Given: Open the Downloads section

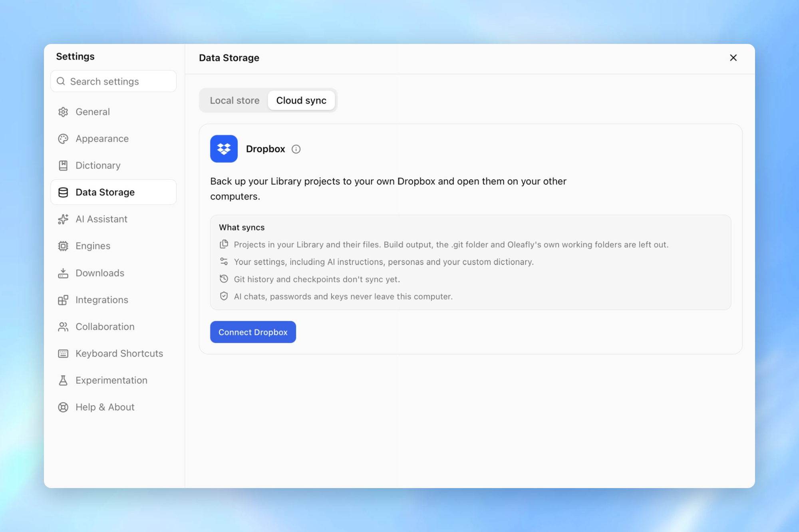Looking at the screenshot, I should pos(113,273).
